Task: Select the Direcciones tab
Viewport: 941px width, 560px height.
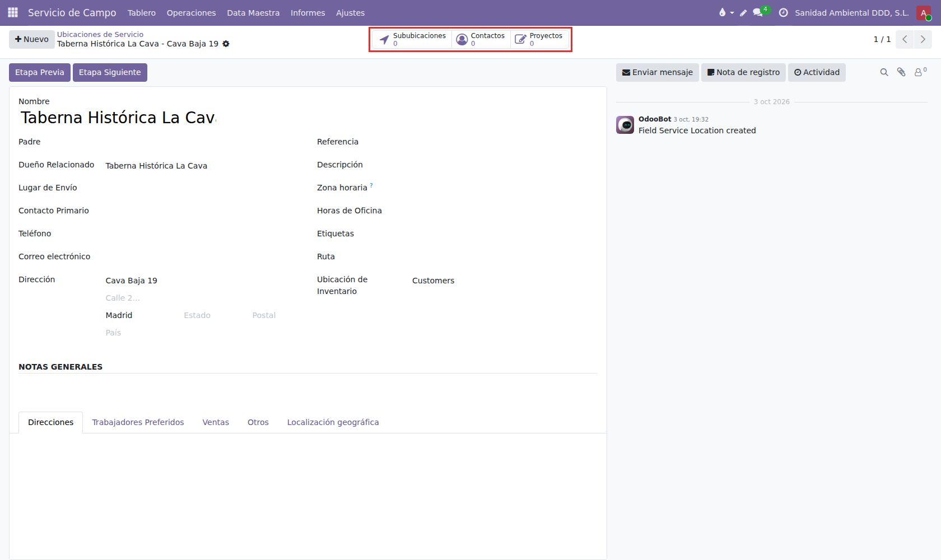Action: [51, 422]
